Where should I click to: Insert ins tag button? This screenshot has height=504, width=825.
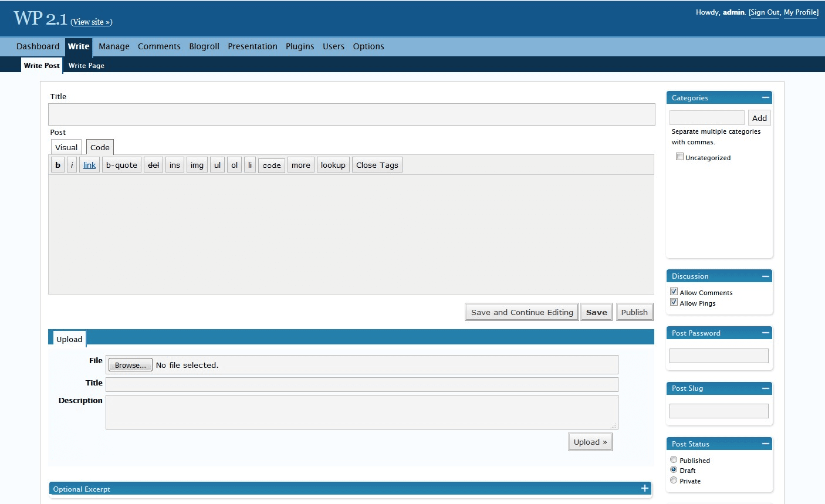tap(175, 165)
